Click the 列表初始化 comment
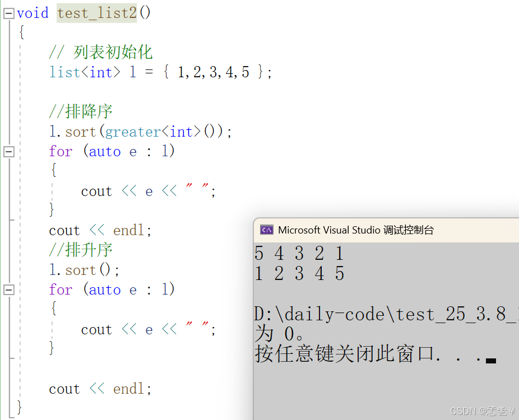The width and height of the screenshot is (519, 420). tap(101, 52)
